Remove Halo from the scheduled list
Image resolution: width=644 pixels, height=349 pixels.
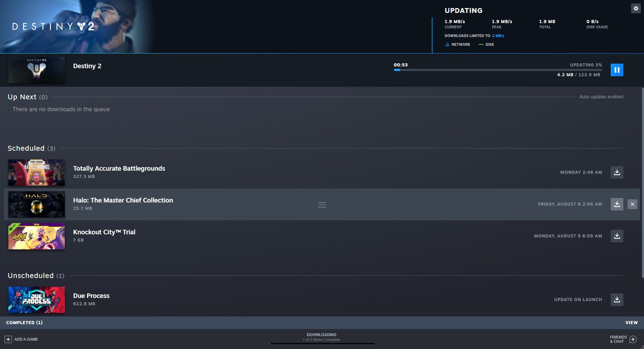coord(632,204)
